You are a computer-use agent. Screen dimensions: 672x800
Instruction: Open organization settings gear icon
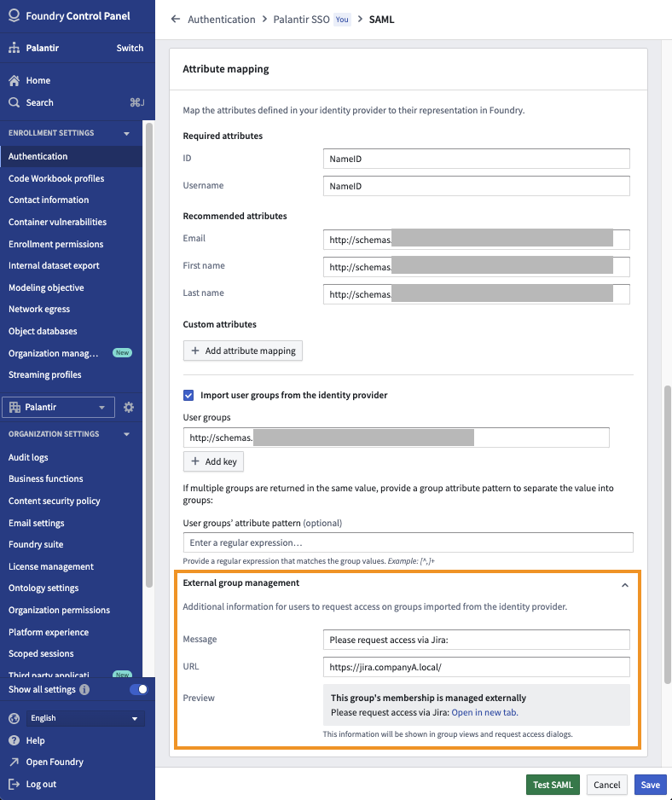pos(129,407)
